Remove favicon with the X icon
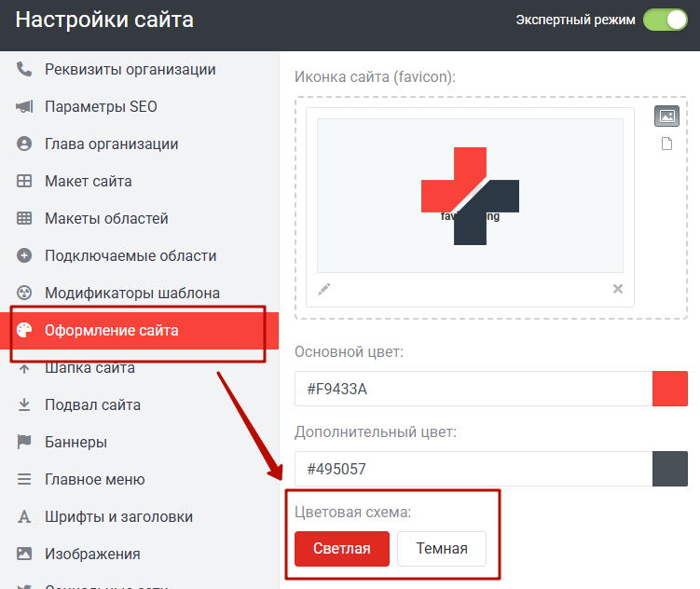The height and width of the screenshot is (589, 700). (x=617, y=289)
